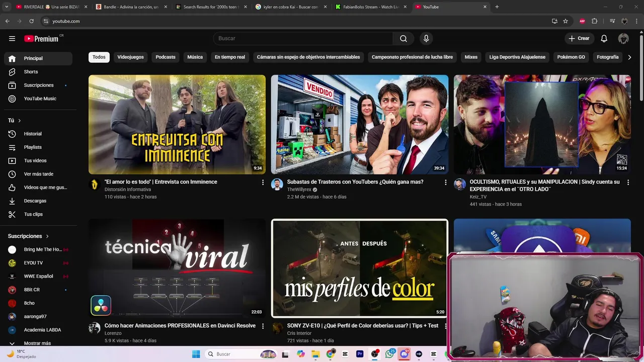The height and width of the screenshot is (362, 644).
Task: Select the Música filter chip
Action: point(195,57)
